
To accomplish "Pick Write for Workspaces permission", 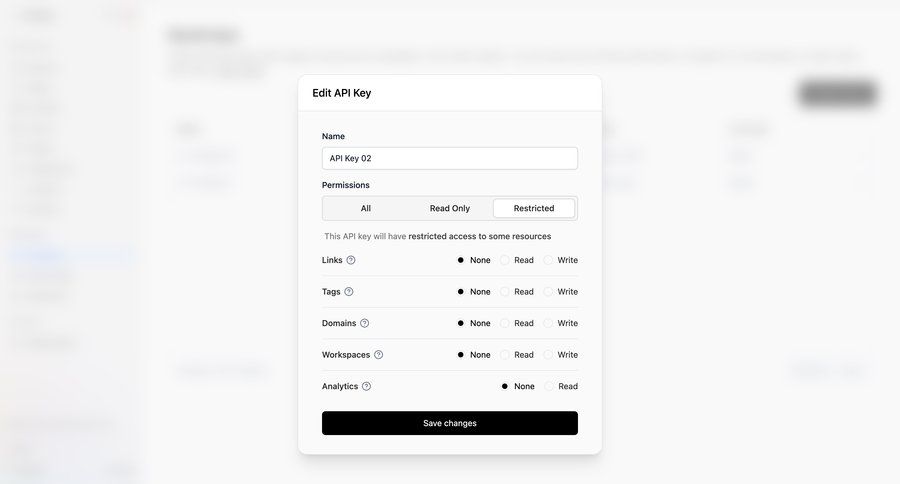I will (x=548, y=355).
